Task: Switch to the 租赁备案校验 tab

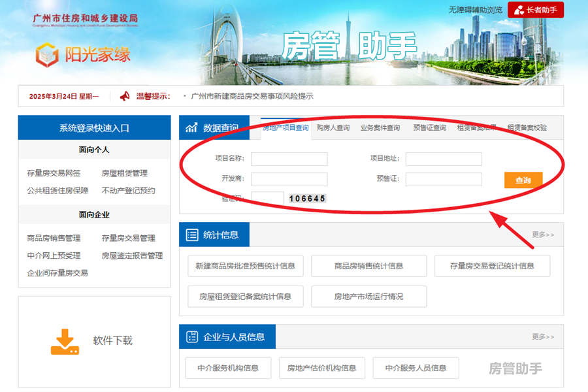Action: pyautogui.click(x=527, y=127)
